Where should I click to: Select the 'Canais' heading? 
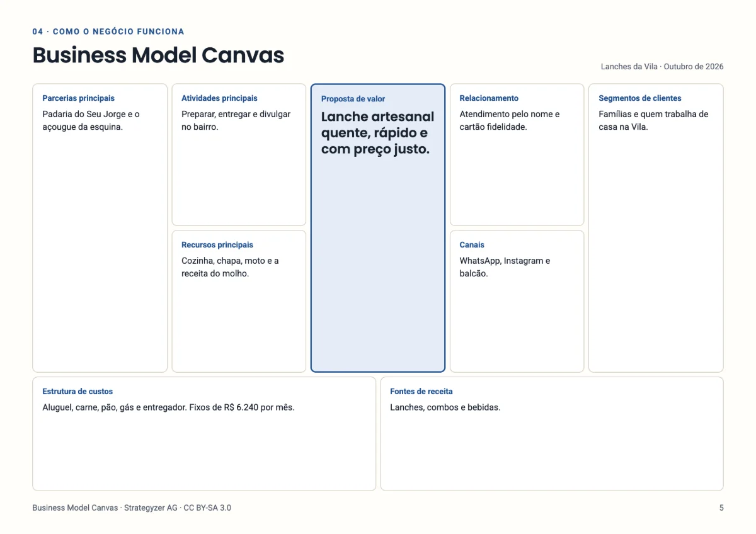(x=472, y=245)
